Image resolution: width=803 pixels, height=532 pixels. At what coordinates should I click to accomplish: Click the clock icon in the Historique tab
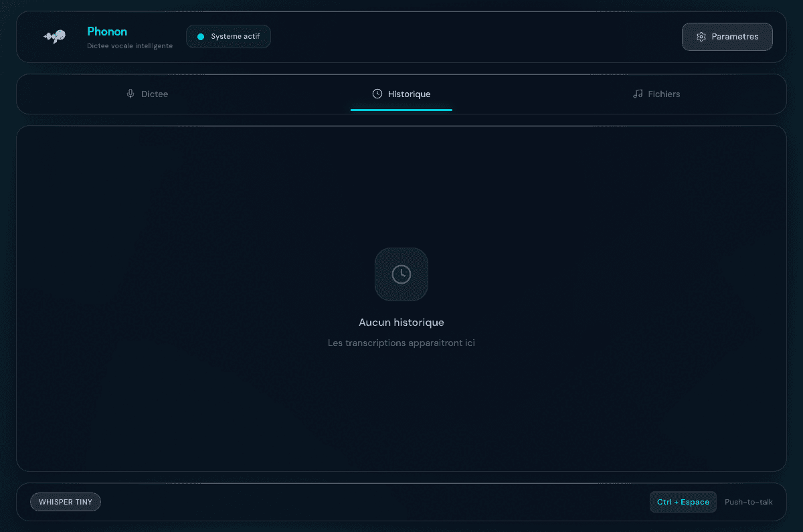[x=377, y=94]
